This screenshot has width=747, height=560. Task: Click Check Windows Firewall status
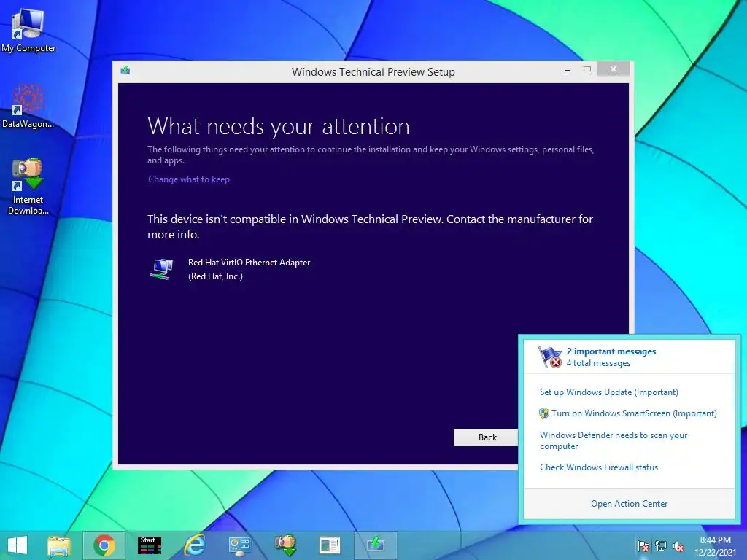point(599,467)
